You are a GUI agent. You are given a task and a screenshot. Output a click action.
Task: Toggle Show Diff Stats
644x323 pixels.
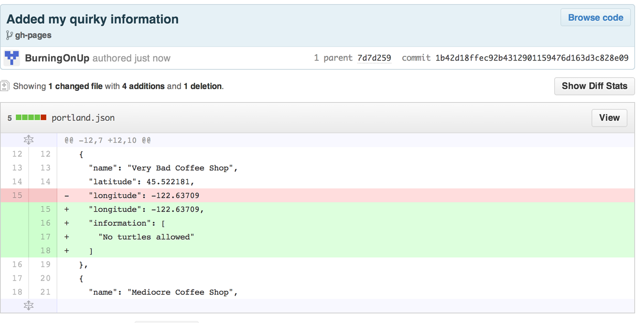594,86
